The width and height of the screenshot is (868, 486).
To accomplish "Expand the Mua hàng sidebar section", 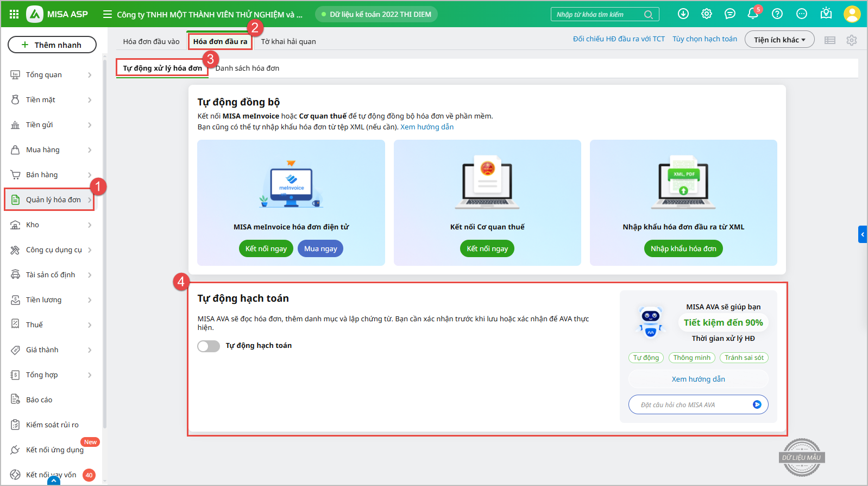I will [52, 150].
